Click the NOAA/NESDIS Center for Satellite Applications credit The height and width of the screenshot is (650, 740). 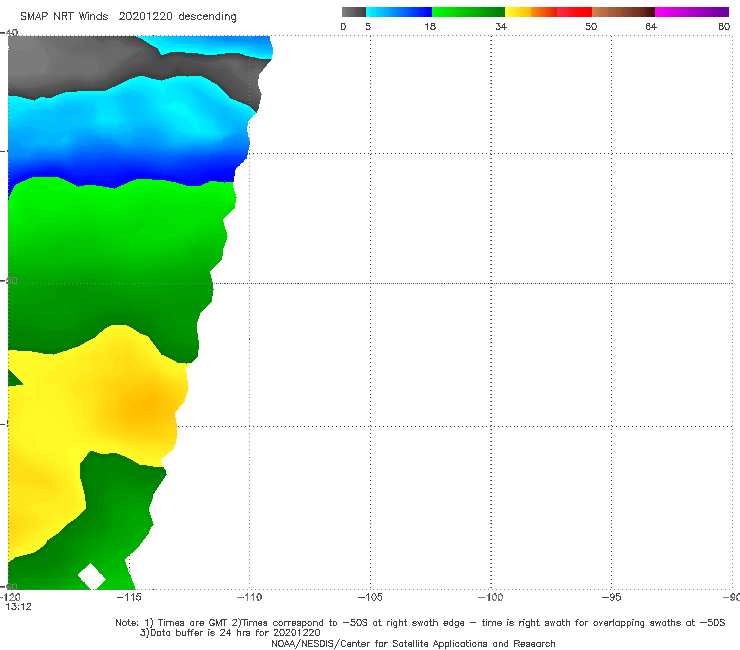click(413, 643)
